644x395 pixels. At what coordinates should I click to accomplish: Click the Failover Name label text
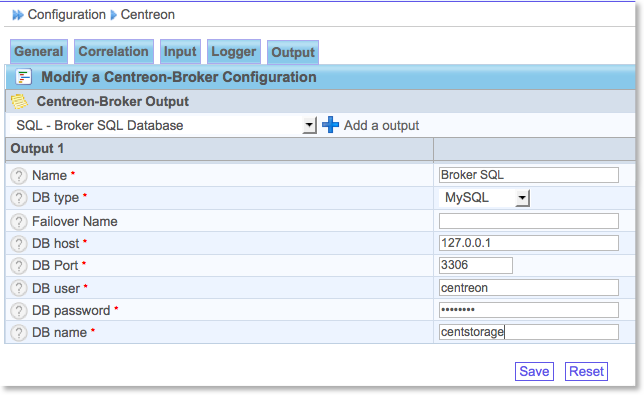(x=75, y=222)
